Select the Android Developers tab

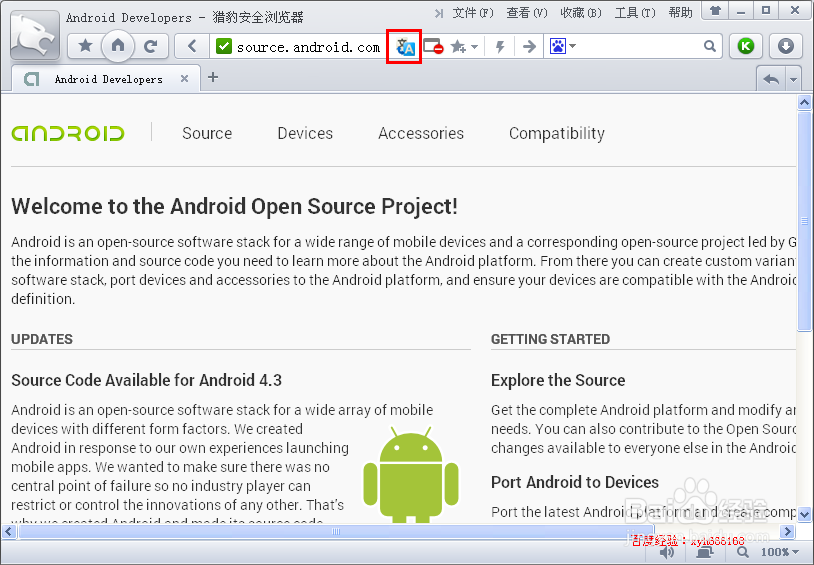click(x=108, y=79)
